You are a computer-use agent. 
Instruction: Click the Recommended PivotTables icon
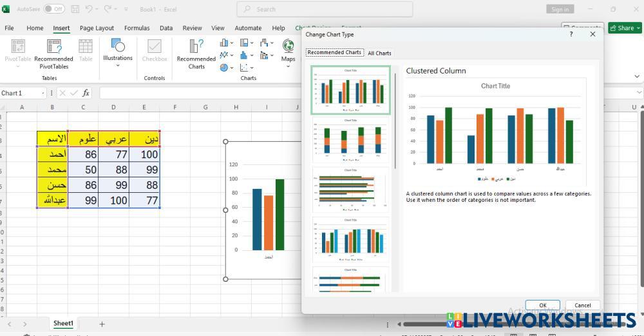[53, 54]
